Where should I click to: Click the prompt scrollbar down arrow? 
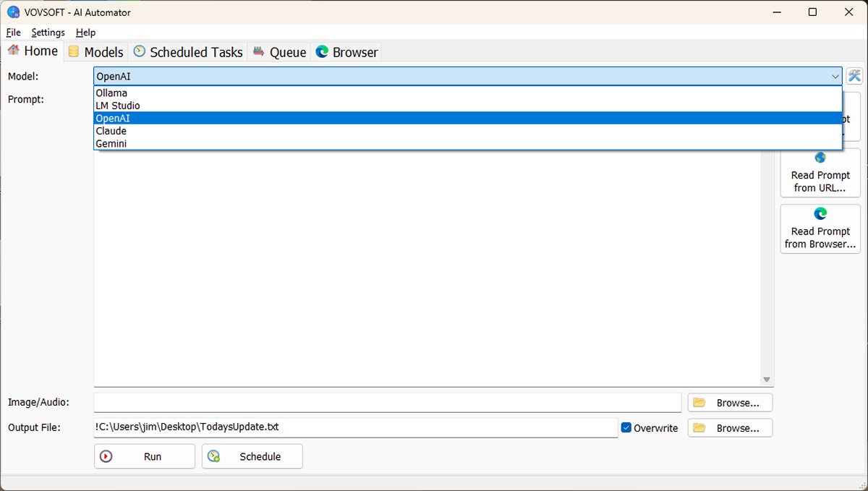767,380
